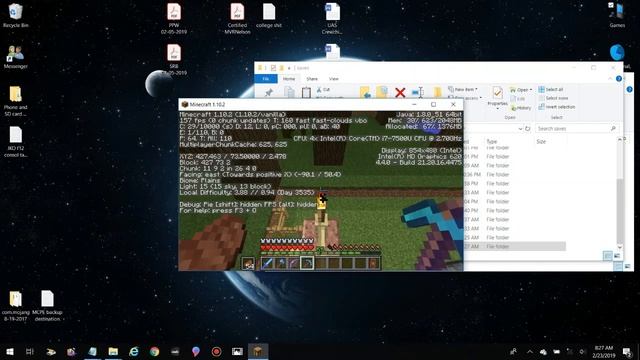The width and height of the screenshot is (640, 360).
Task: Switch to the View ribbon tab
Action: point(333,78)
